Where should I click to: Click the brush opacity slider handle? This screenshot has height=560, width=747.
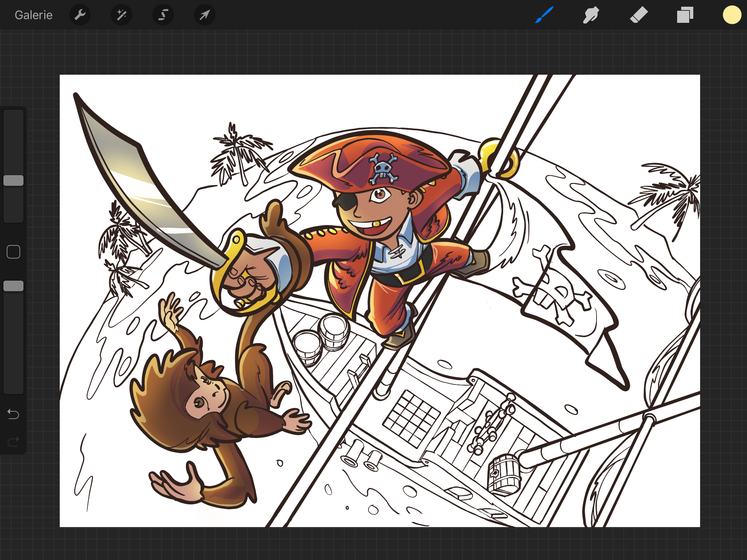click(13, 286)
